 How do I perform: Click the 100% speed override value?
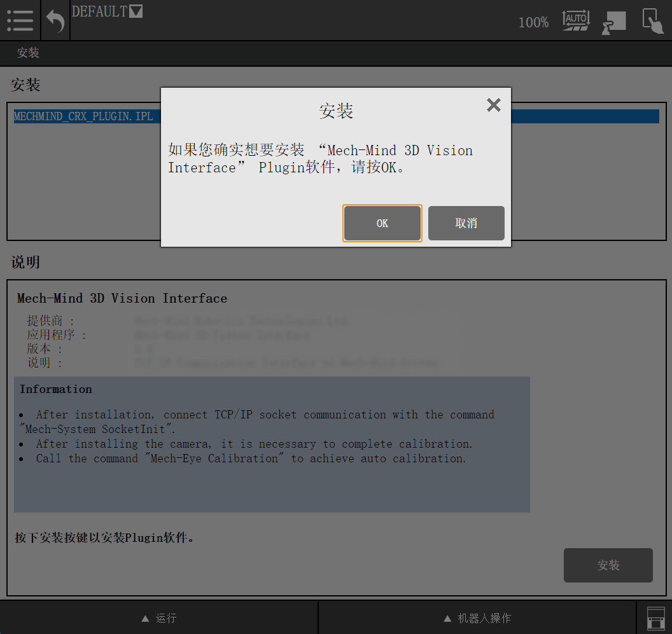[533, 22]
